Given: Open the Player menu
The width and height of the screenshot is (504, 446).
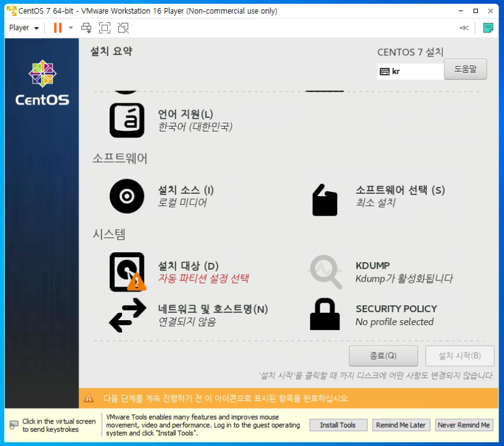Looking at the screenshot, I should pos(24,28).
